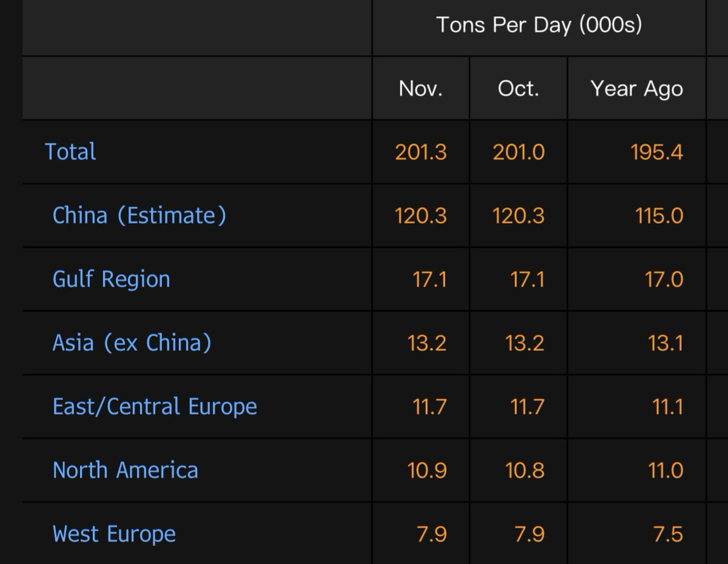This screenshot has height=564, width=728.
Task: Select China year-ago value 115.0
Action: coord(659,215)
